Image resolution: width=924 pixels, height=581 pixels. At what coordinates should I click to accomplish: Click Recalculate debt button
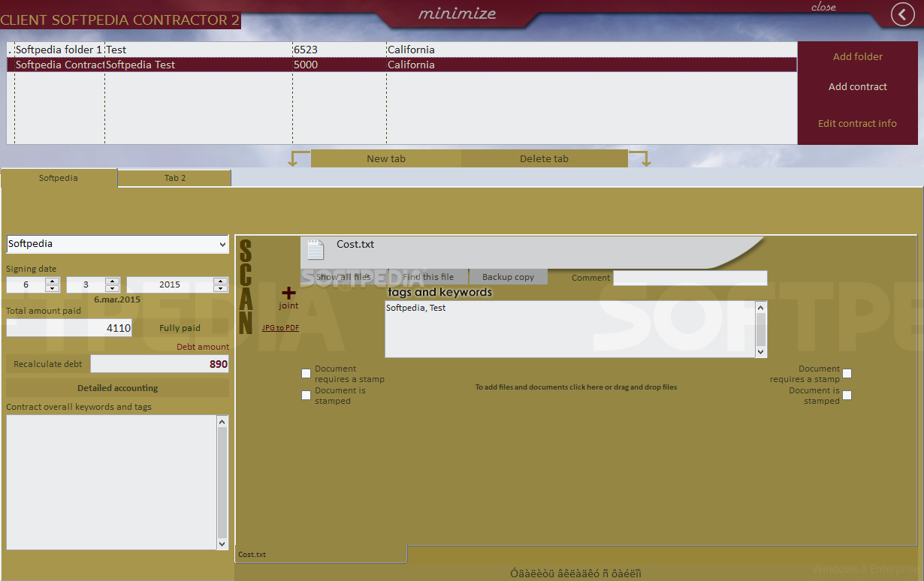pyautogui.click(x=48, y=364)
